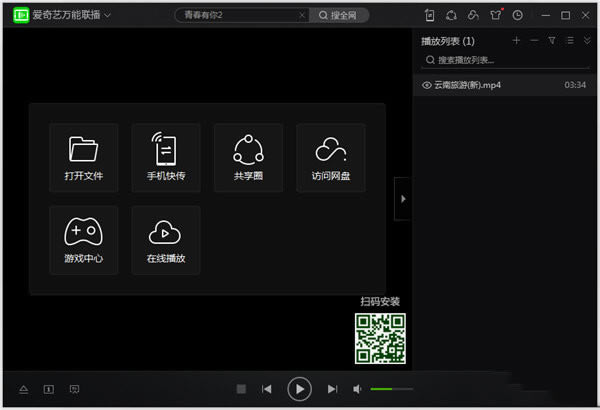Open the cloud disk icon in title bar
The image size is (600, 410).
(x=473, y=15)
